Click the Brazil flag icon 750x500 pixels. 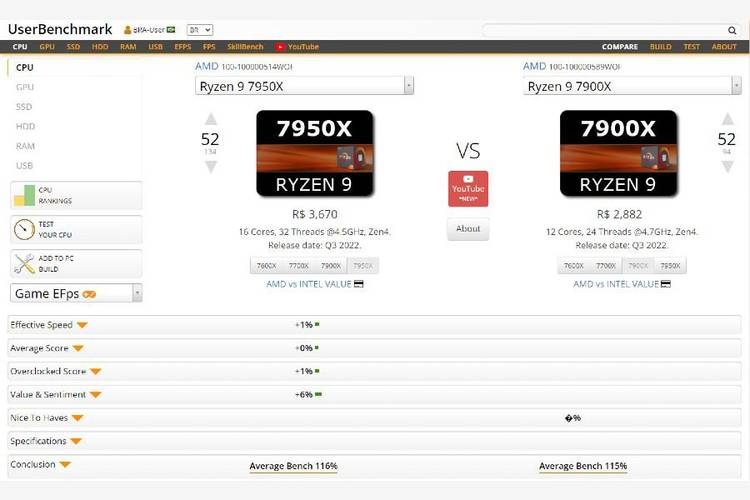(x=171, y=30)
